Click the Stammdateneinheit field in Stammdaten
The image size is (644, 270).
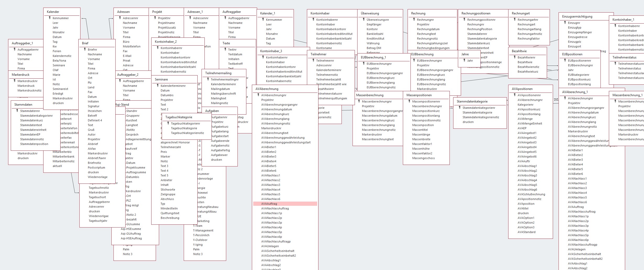click(33, 130)
